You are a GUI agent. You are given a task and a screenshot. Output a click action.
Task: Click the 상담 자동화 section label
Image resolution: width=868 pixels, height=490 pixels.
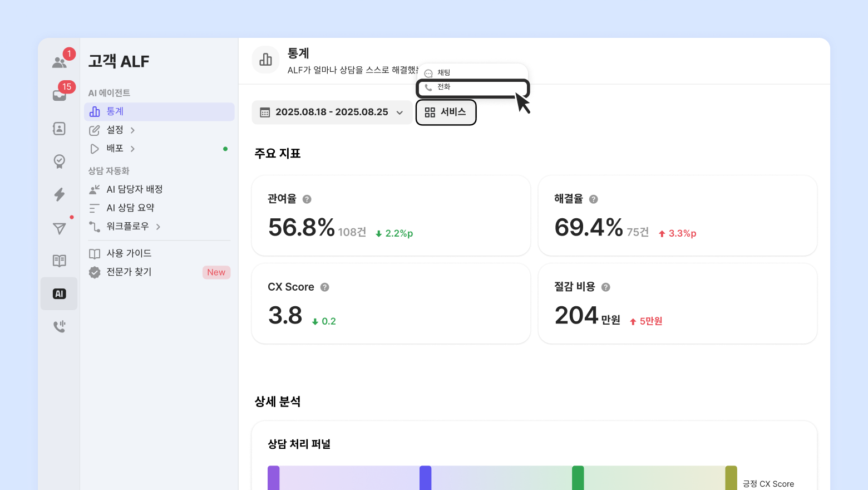pyautogui.click(x=109, y=171)
